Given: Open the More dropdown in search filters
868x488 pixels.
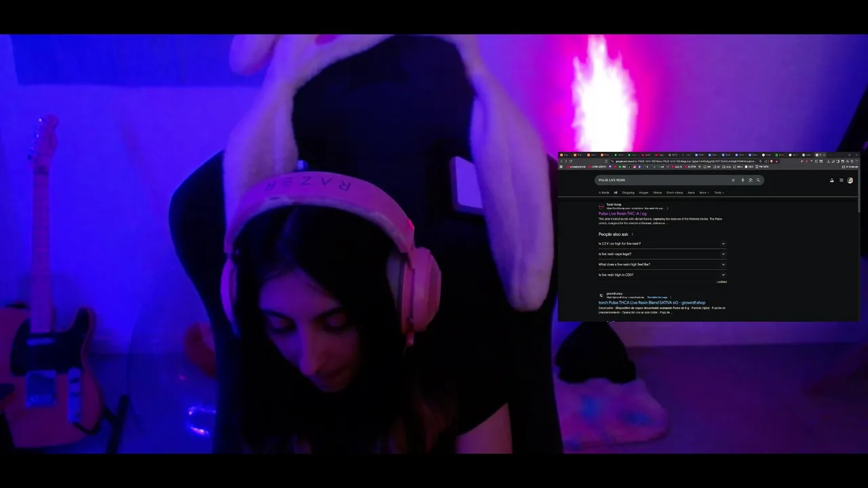Looking at the screenshot, I should point(704,192).
